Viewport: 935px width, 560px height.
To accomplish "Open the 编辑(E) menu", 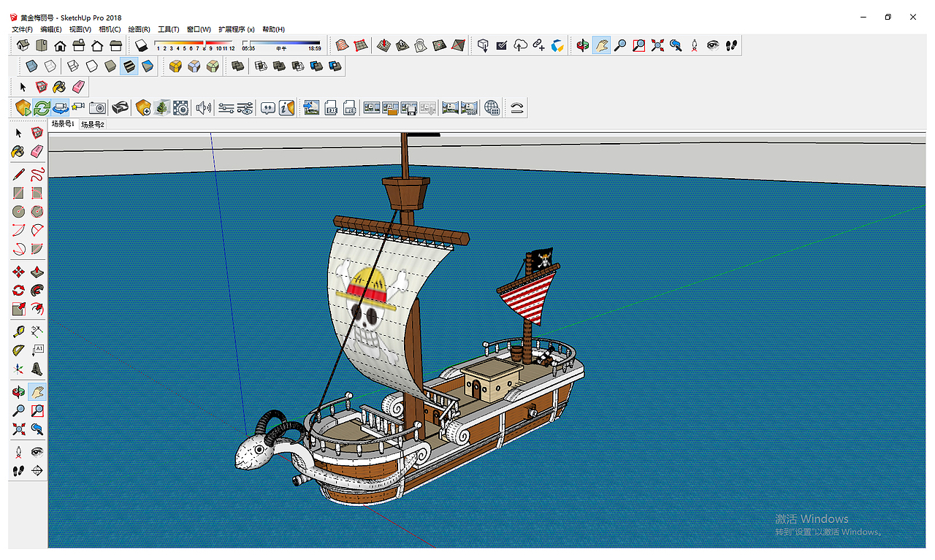I will coord(51,29).
